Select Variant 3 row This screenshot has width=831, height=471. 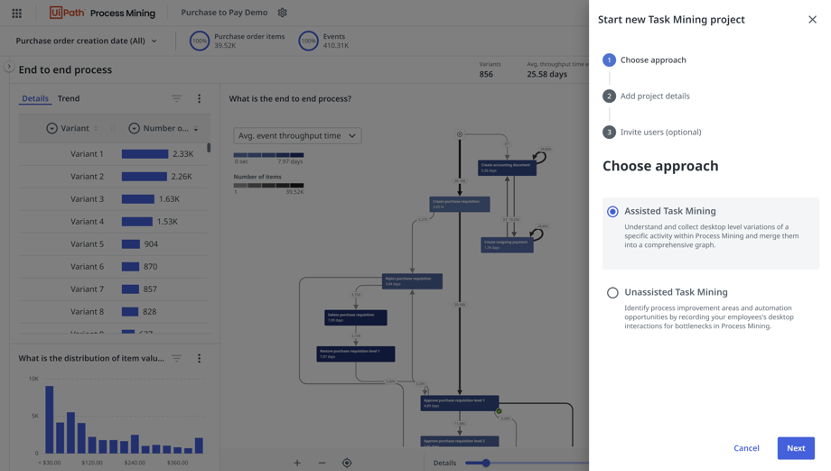click(x=113, y=199)
